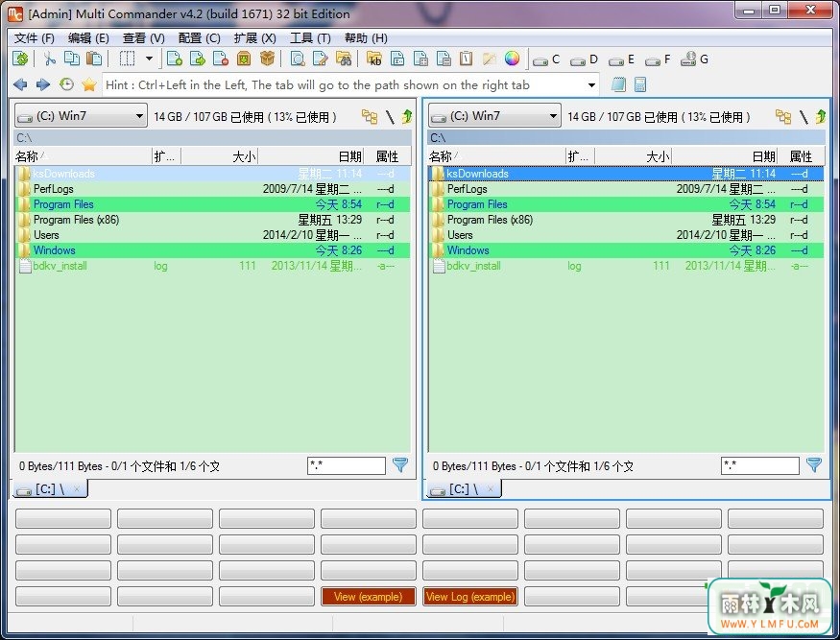Click the find files binoculars icon

(x=344, y=59)
